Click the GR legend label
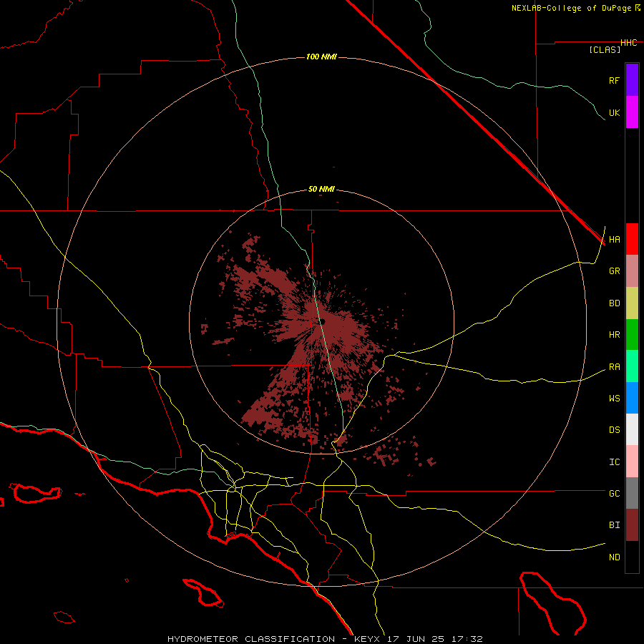This screenshot has height=644, width=644. (x=614, y=271)
